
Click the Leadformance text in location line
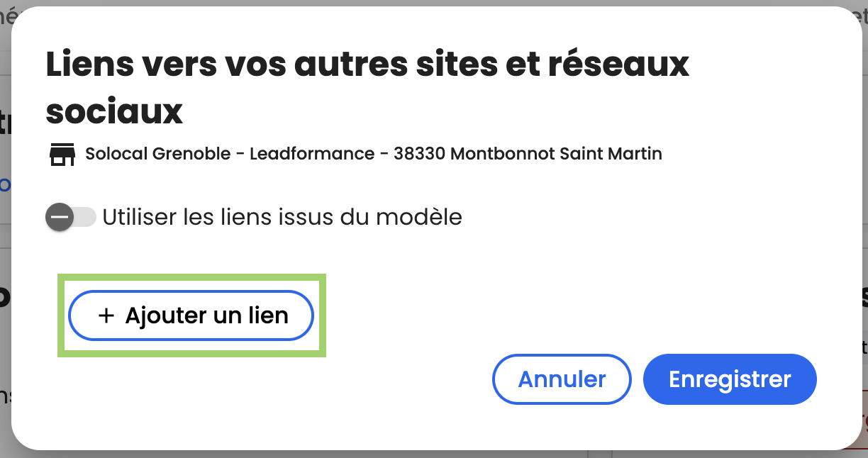point(312,154)
